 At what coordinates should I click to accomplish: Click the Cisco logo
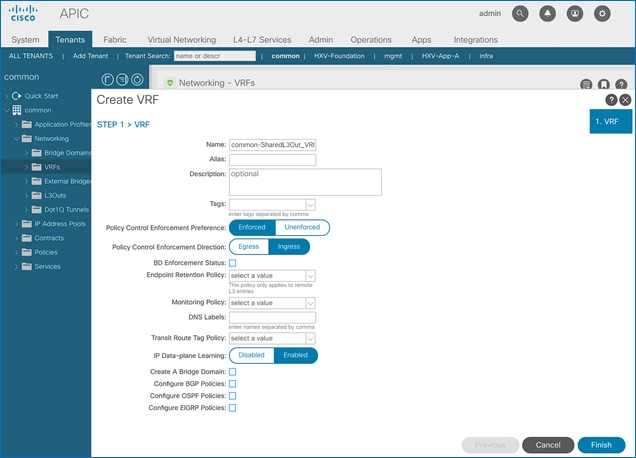[x=24, y=13]
